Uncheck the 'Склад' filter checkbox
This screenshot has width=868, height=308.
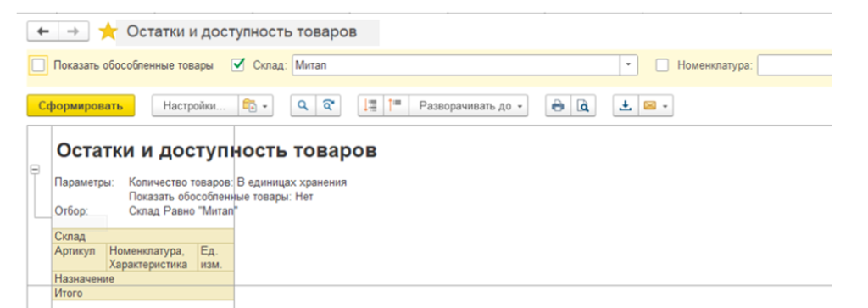238,65
